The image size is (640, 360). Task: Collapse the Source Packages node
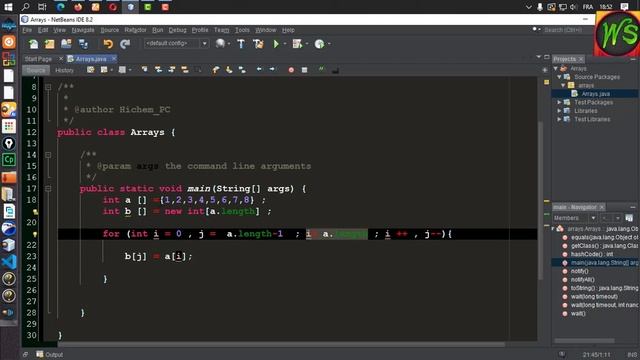coord(560,77)
